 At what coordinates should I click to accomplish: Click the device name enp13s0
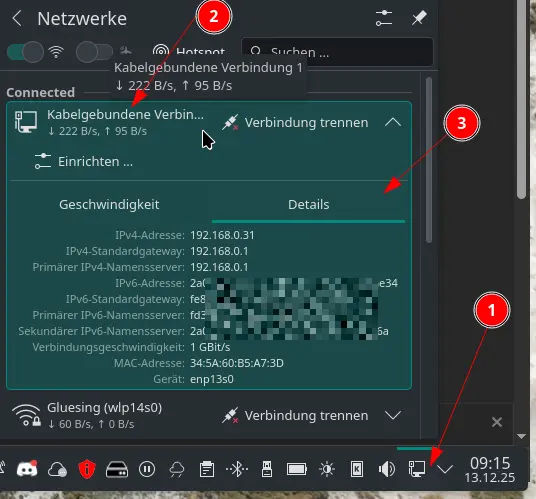(212, 379)
